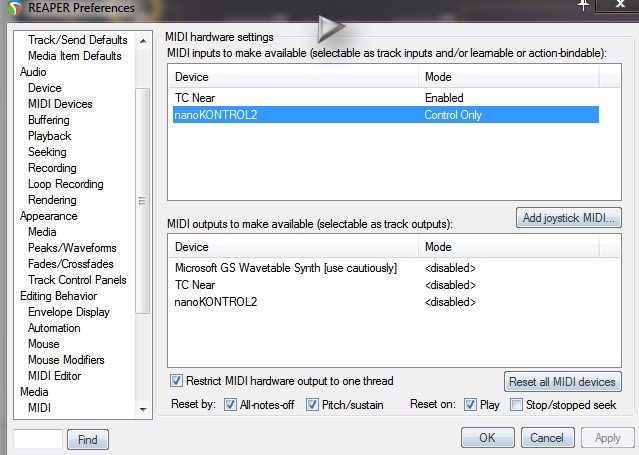
Task: Open the Seeking preferences page
Action: coord(47,152)
